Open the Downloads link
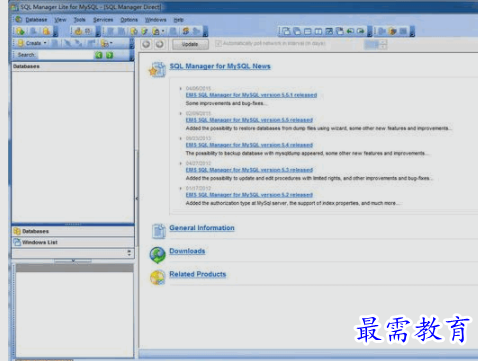This screenshot has width=478, height=361. 187,251
